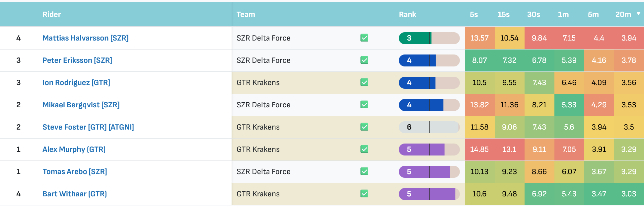Click the Rider column header
Viewport: 644px width, 206px height.
tap(52, 15)
